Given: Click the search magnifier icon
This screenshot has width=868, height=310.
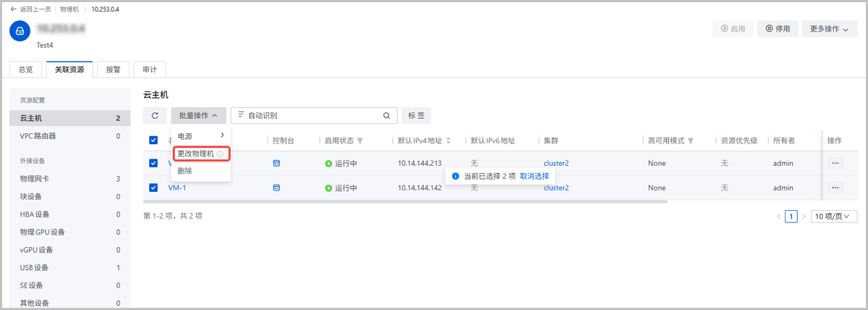Looking at the screenshot, I should tap(386, 115).
